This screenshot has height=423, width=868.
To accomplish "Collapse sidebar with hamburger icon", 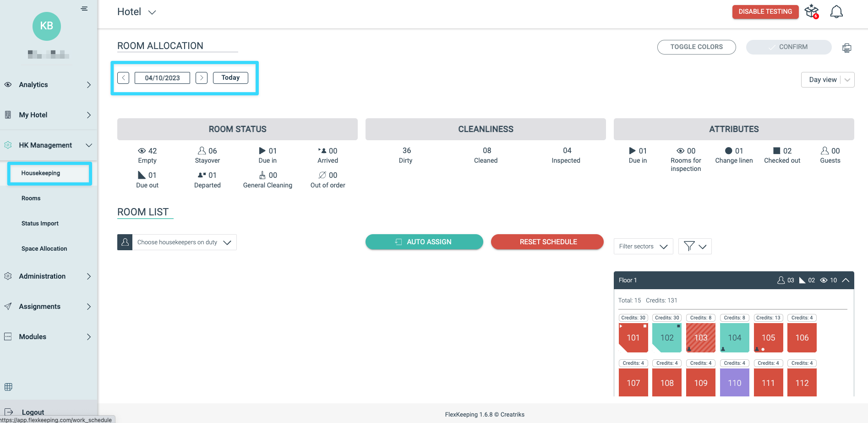I will [x=84, y=9].
